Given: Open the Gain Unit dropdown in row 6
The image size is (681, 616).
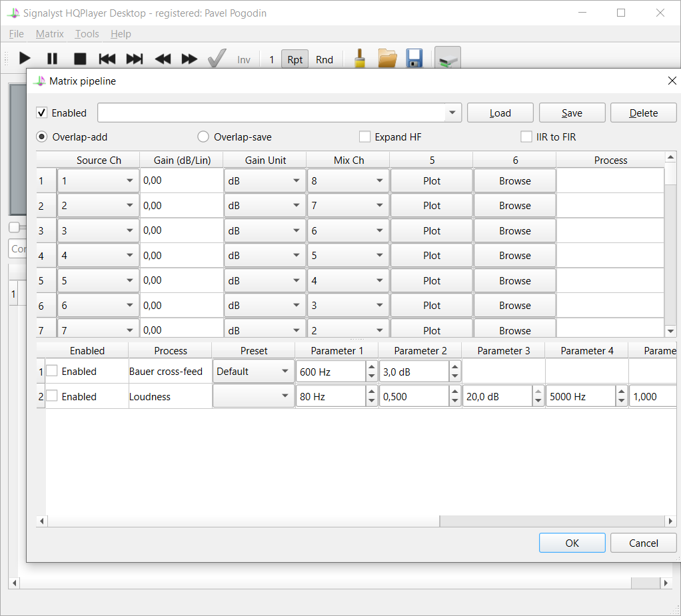Looking at the screenshot, I should pyautogui.click(x=265, y=305).
